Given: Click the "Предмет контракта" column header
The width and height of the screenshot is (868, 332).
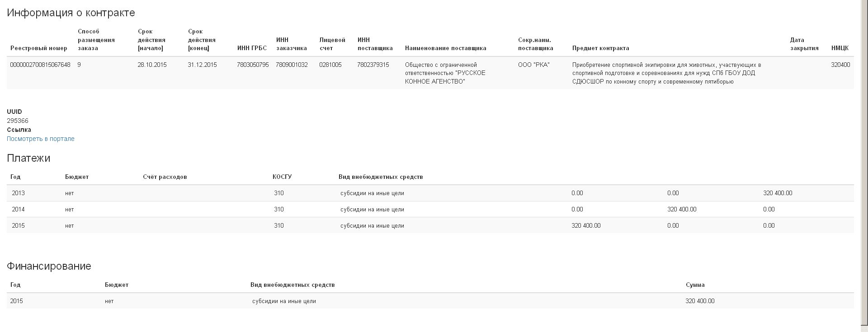Looking at the screenshot, I should [x=600, y=48].
